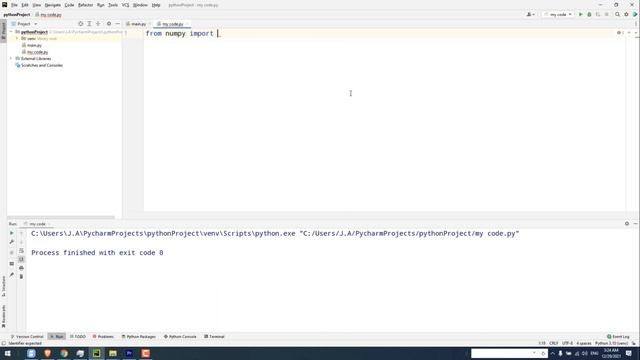Open the File menu
This screenshot has height=360, width=640.
(14, 5)
